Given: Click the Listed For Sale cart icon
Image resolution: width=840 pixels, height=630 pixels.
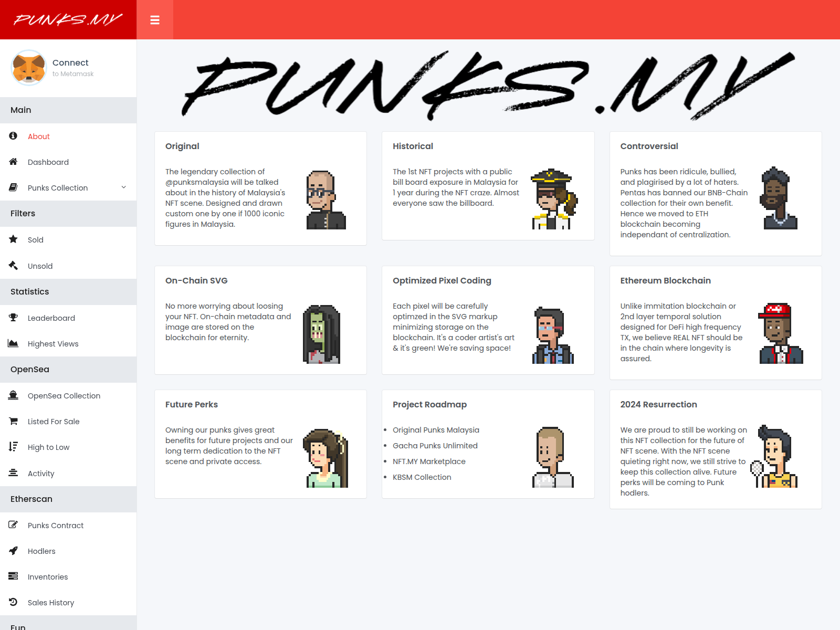Looking at the screenshot, I should click(13, 421).
